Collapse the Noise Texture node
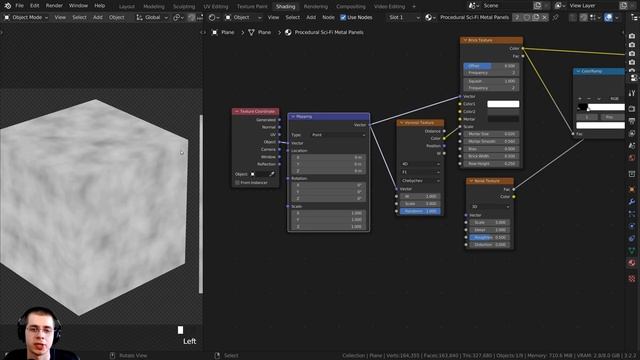 tap(471, 180)
